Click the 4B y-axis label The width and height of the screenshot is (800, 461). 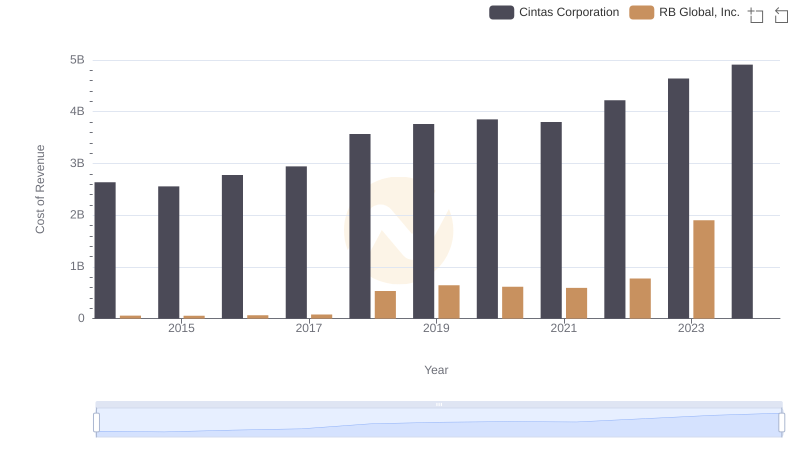77,111
